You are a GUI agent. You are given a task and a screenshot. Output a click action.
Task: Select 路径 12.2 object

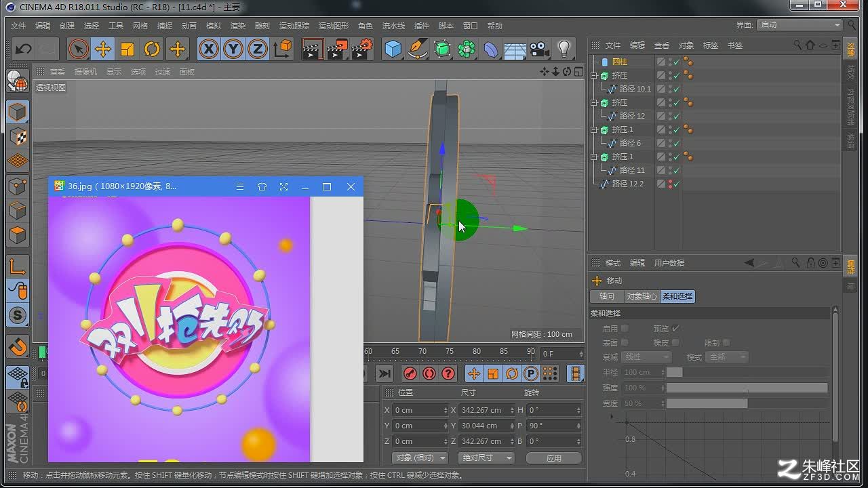pyautogui.click(x=628, y=184)
